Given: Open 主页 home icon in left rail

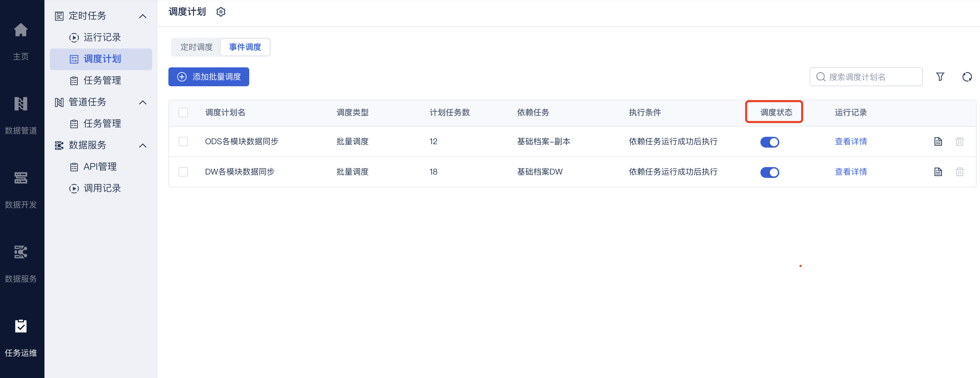Looking at the screenshot, I should (x=21, y=30).
